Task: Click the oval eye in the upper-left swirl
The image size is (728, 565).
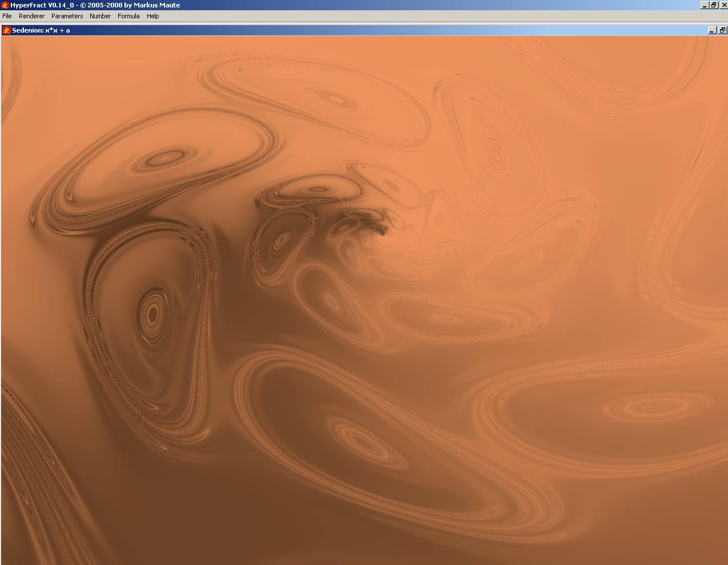Action: click(167, 158)
